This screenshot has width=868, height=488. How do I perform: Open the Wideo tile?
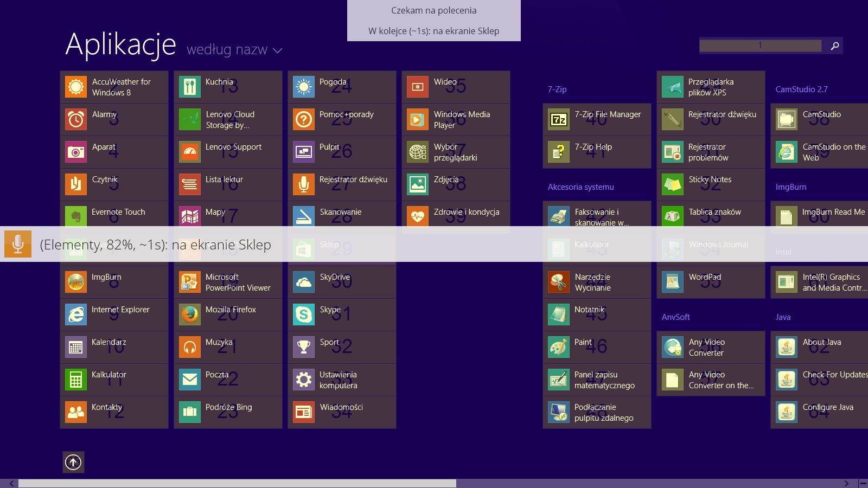(x=456, y=87)
